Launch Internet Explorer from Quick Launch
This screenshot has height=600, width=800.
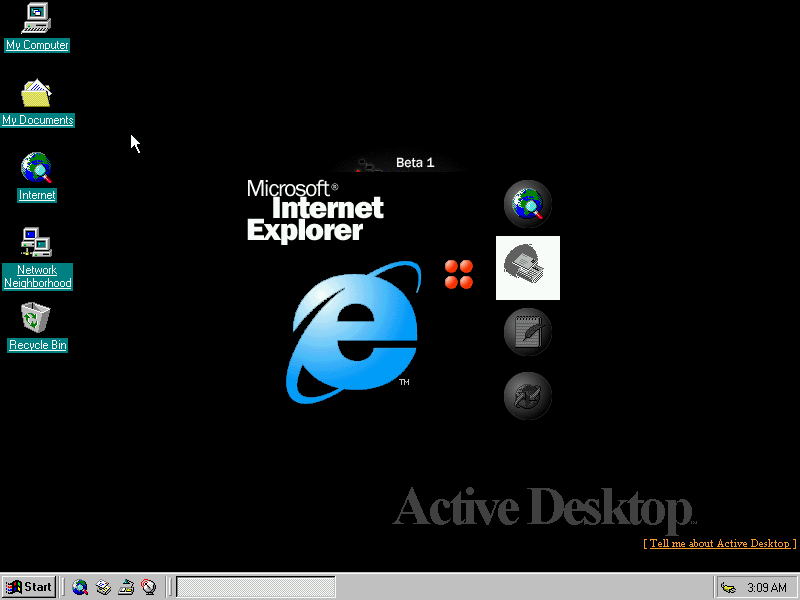click(80, 587)
